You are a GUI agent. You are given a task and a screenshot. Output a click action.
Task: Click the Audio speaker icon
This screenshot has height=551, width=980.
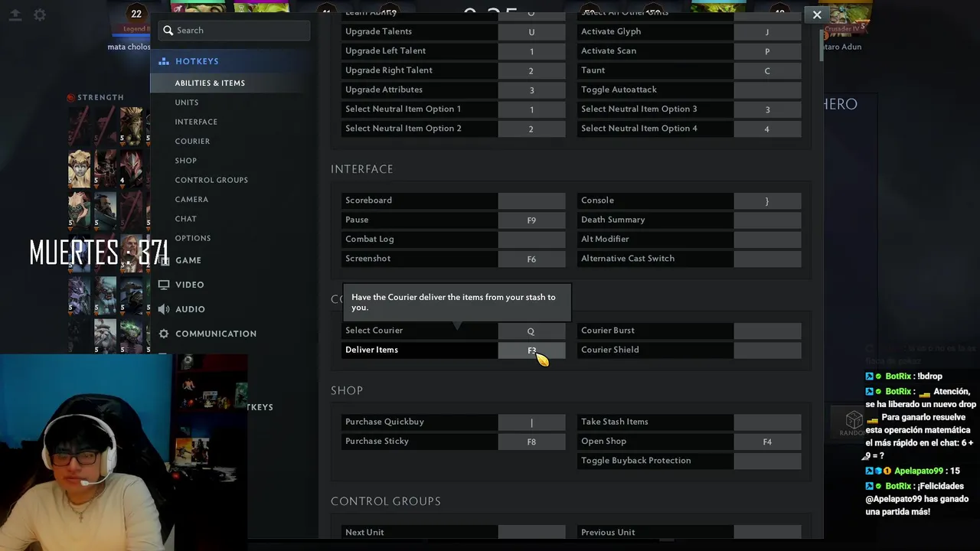164,309
